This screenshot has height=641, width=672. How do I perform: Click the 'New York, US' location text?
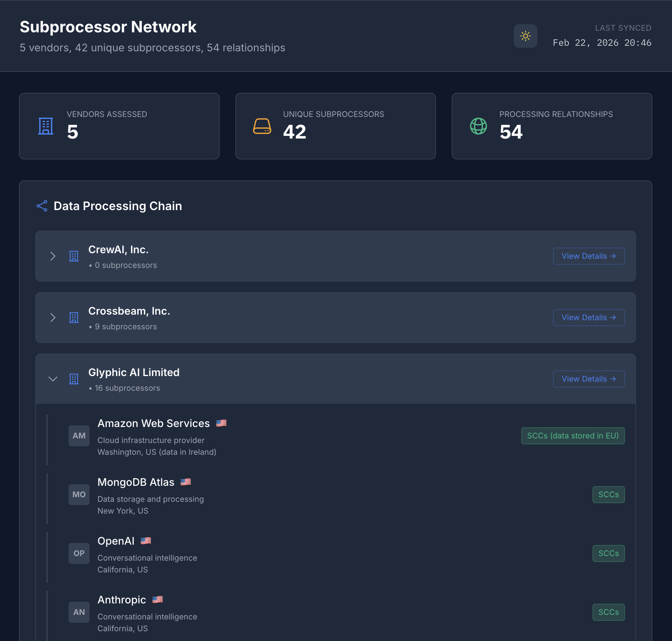pyautogui.click(x=123, y=511)
